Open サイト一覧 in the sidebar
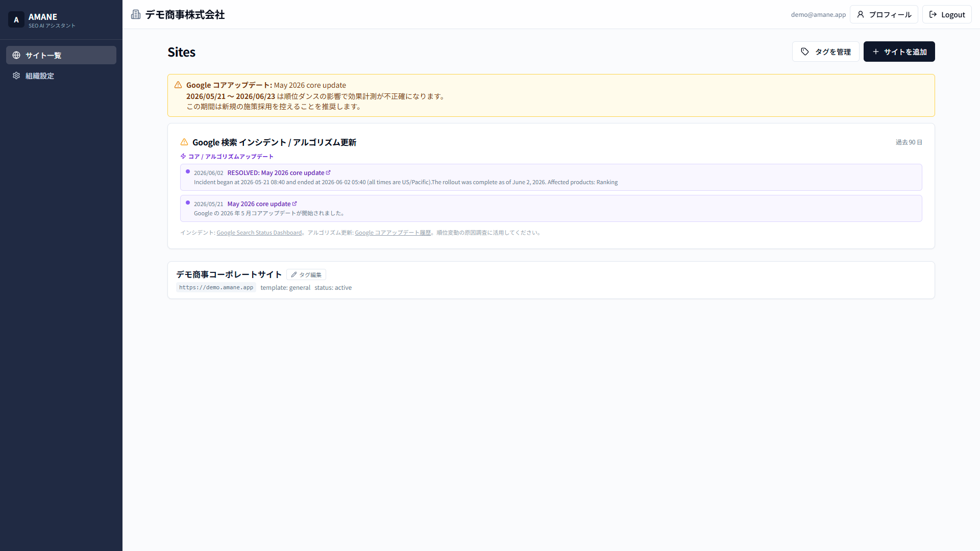 61,55
